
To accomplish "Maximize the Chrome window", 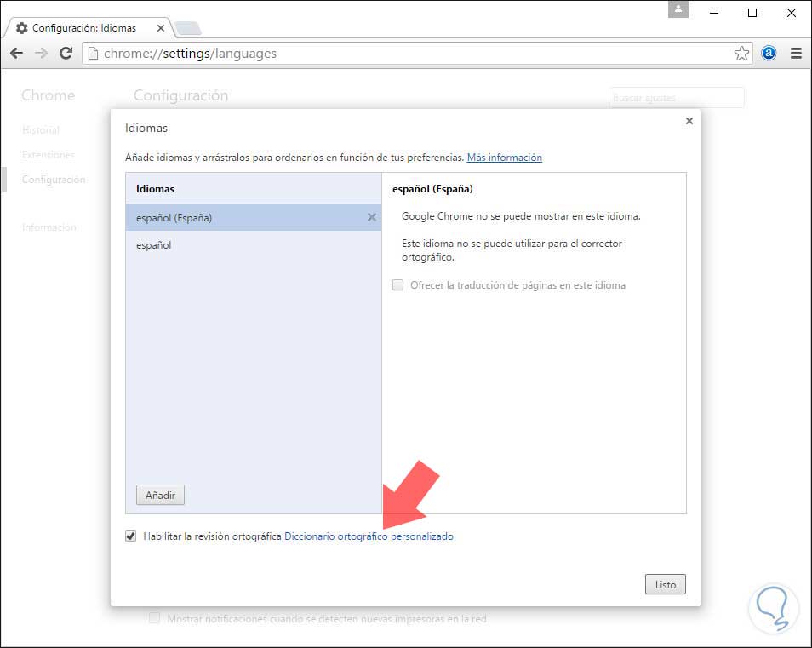I will 752,13.
